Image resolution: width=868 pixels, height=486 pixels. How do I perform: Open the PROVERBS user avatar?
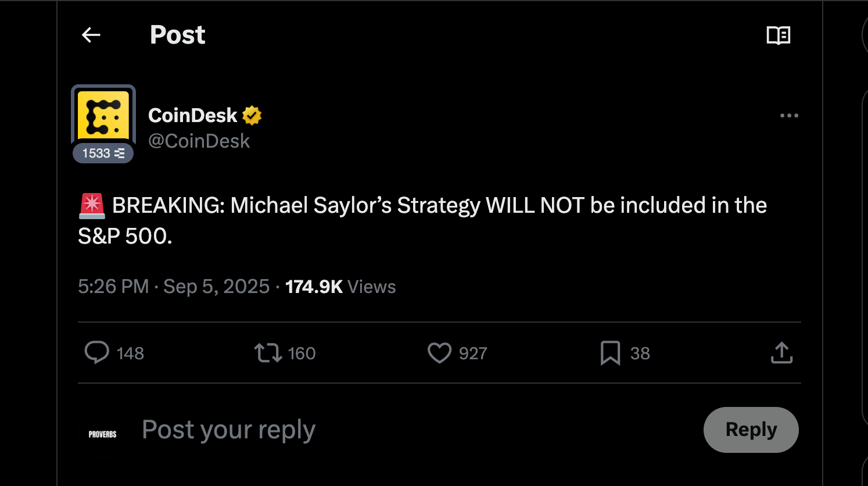[x=102, y=434]
